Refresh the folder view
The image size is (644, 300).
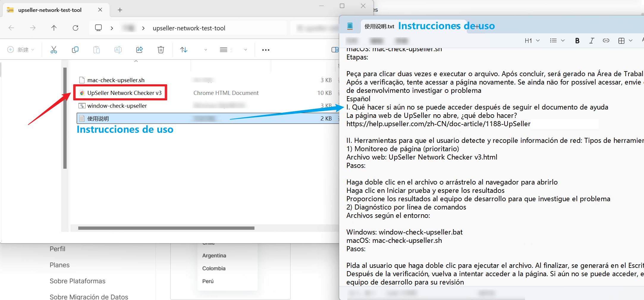pos(76,28)
